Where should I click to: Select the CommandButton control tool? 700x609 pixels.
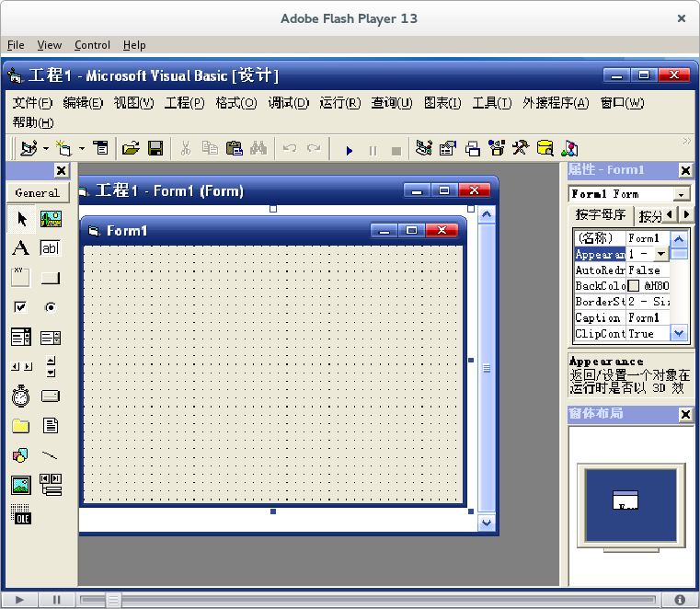(x=50, y=278)
